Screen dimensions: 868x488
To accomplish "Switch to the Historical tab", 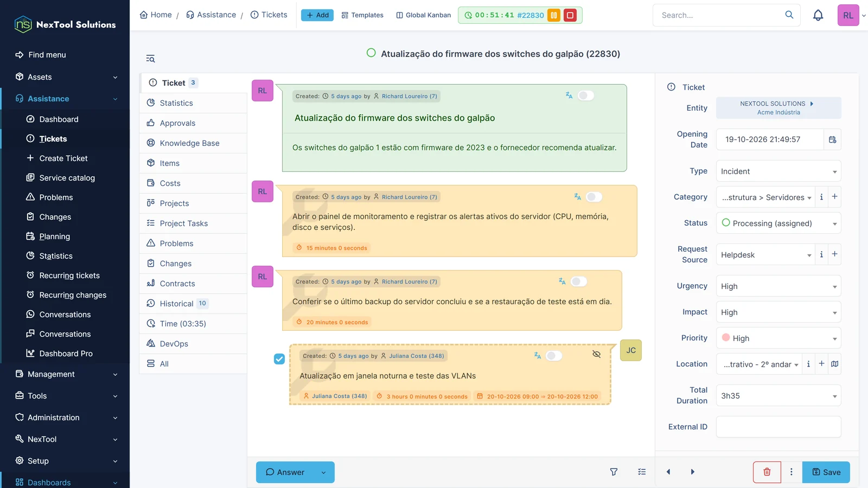I will point(193,304).
